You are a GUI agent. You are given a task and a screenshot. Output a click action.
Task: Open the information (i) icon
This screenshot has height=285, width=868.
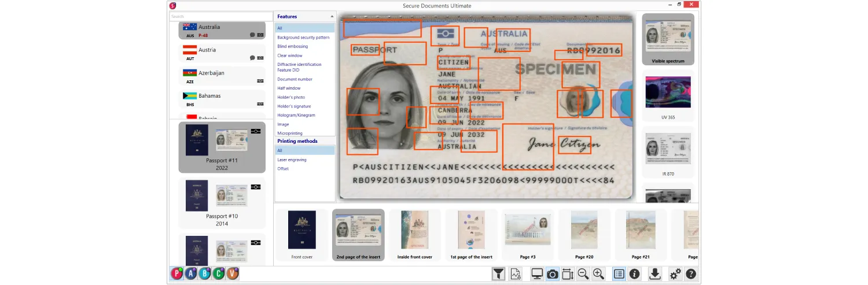(x=635, y=274)
